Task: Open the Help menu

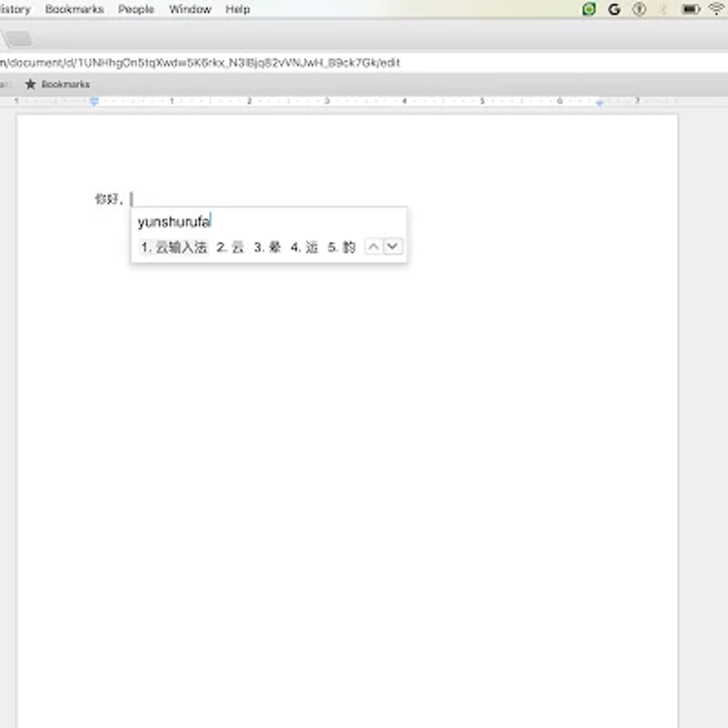Action: pyautogui.click(x=237, y=9)
